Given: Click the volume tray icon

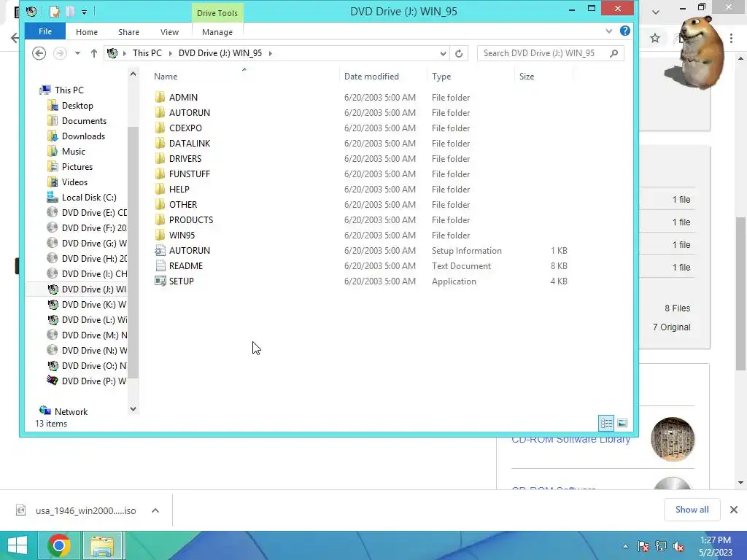Looking at the screenshot, I should coord(678,546).
